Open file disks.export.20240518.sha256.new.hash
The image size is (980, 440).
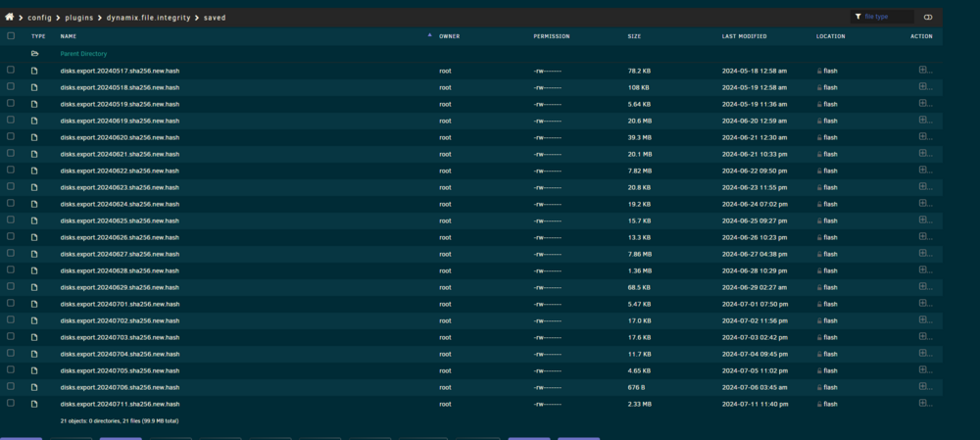120,87
